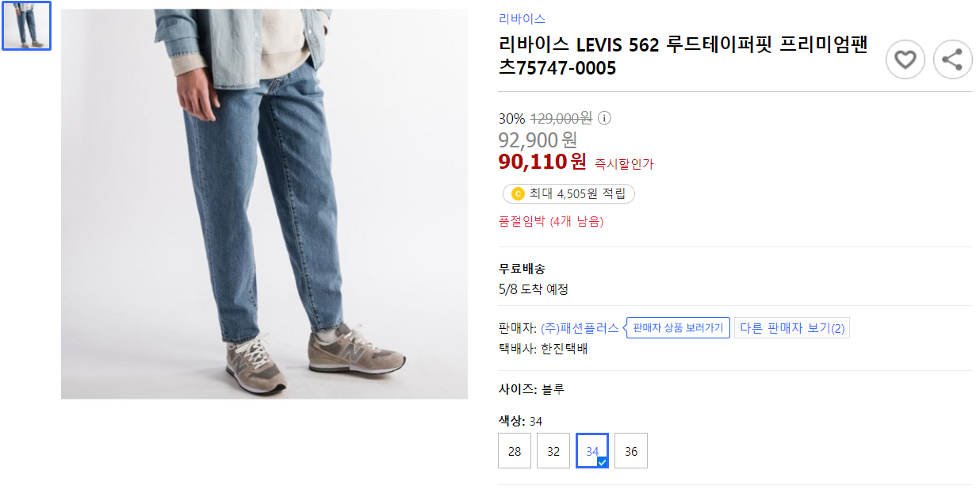Select the heart icon to favorite this item
980x493 pixels.
click(x=905, y=59)
